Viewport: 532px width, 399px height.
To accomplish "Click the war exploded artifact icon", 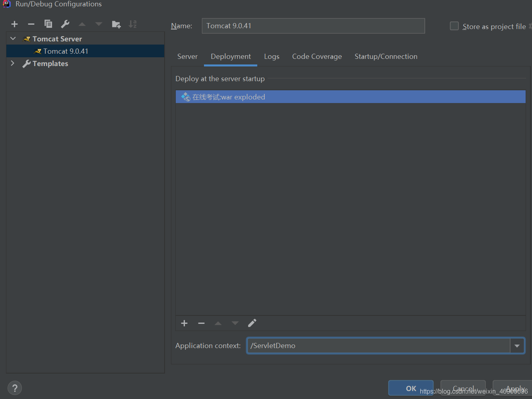I will pos(185,97).
